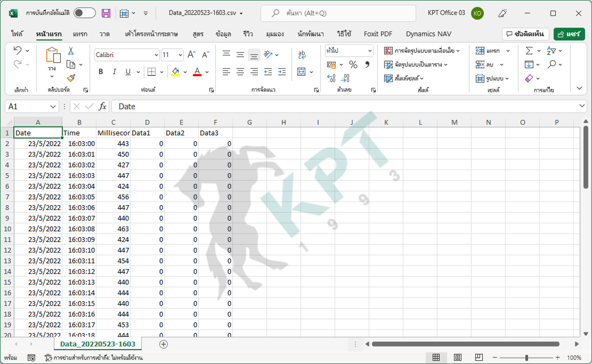Click the Comments button
This screenshot has width=592, height=364.
tap(525, 34)
